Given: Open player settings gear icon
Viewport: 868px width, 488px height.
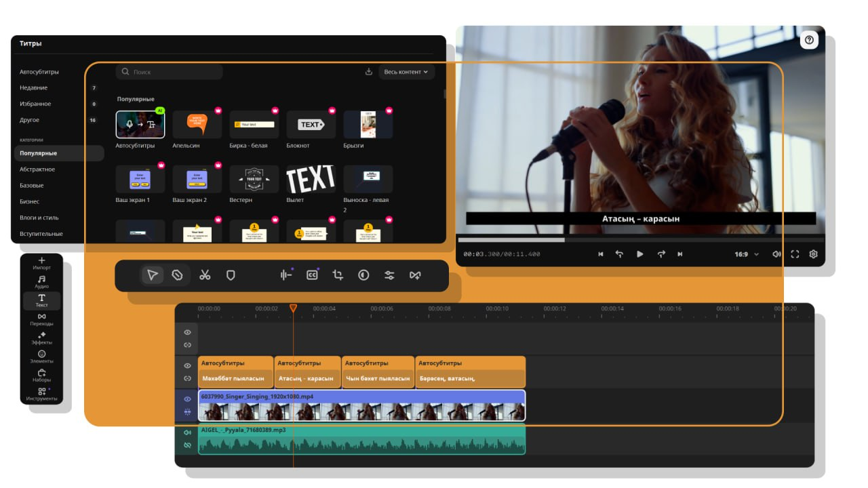Looking at the screenshot, I should pyautogui.click(x=813, y=254).
